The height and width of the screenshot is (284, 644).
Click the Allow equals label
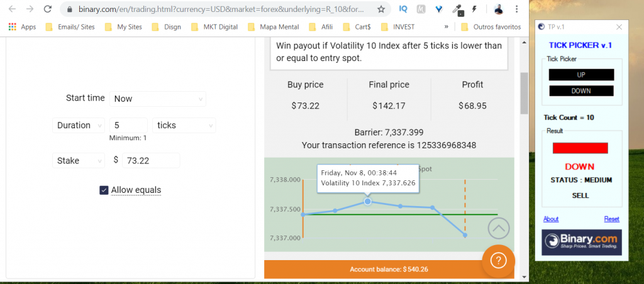point(136,190)
